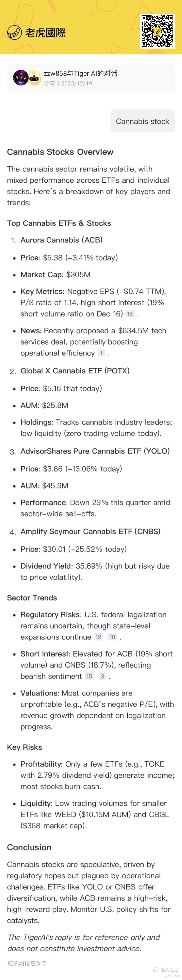Click the Global X Cannabis ETF (POTX) heading

75,371
